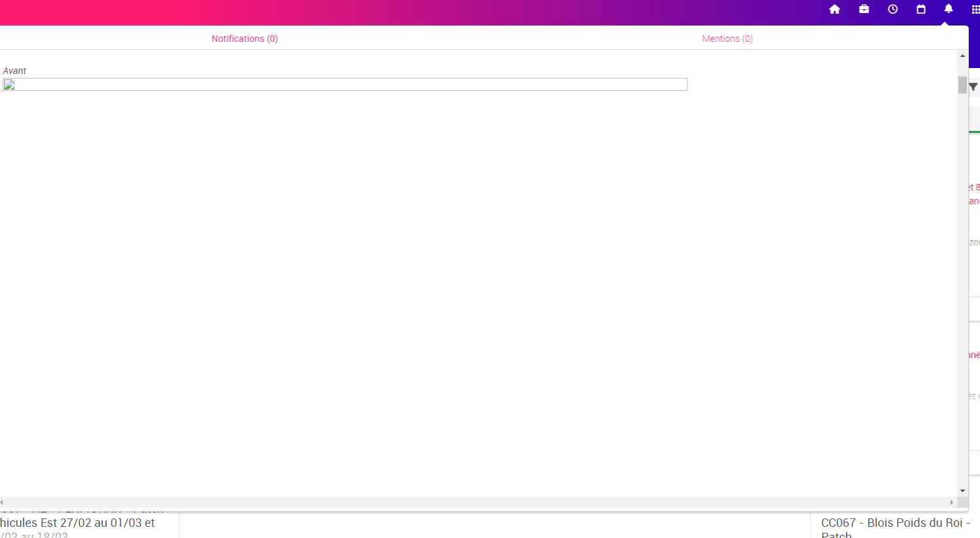
Task: Click the right arrow of the horizontal scrollbar
Action: (953, 502)
